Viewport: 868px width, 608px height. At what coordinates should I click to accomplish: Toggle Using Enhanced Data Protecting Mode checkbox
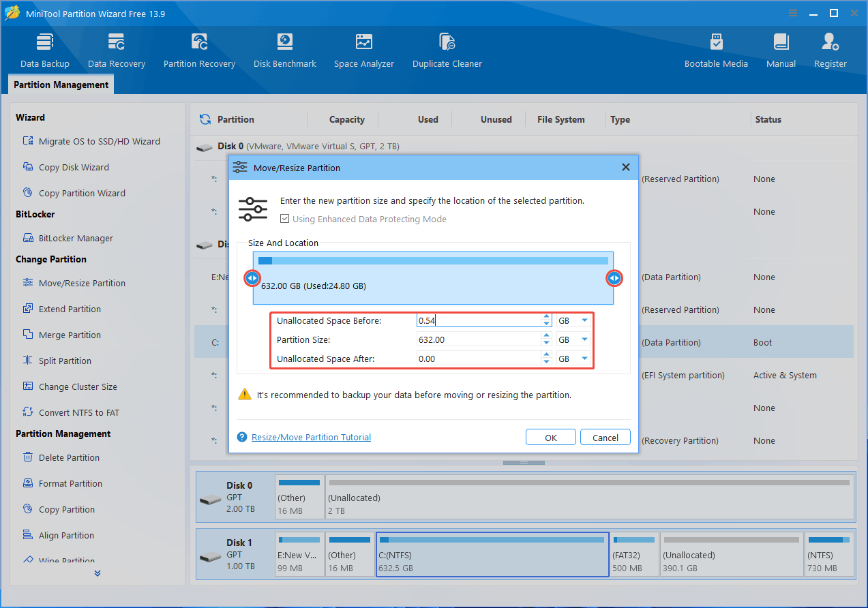click(x=285, y=219)
